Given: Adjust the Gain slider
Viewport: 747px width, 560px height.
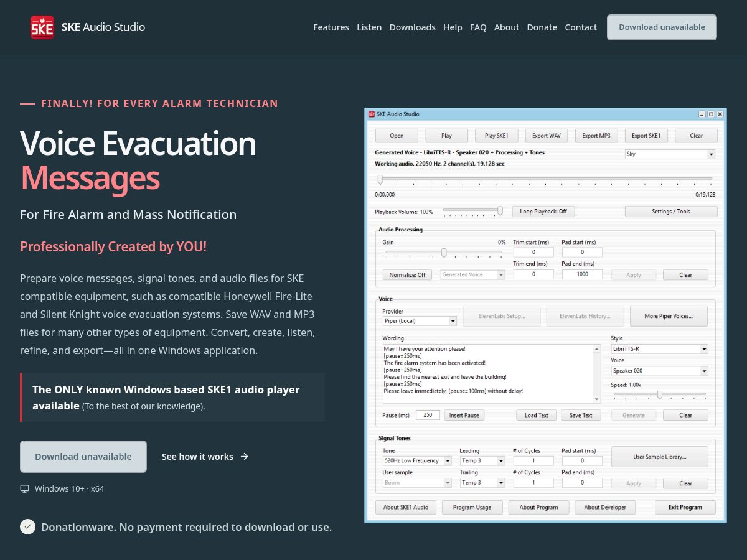Looking at the screenshot, I should coord(444,253).
